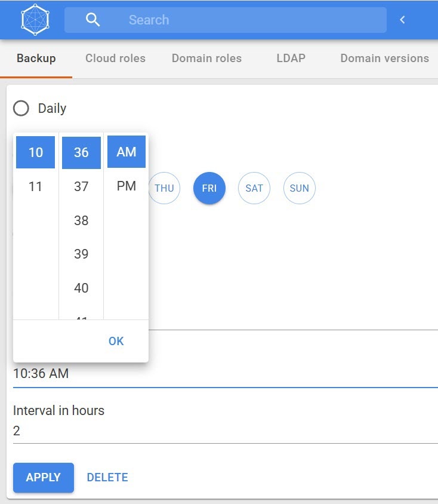Confirm time picker with OK

116,341
